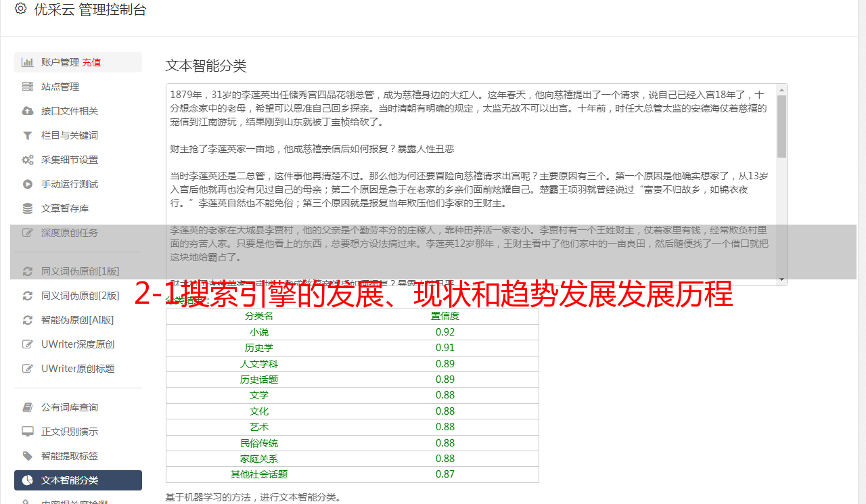The image size is (866, 504).
Task: Click the filter funnel icon for 栏目与关键词
Action: coord(28,135)
